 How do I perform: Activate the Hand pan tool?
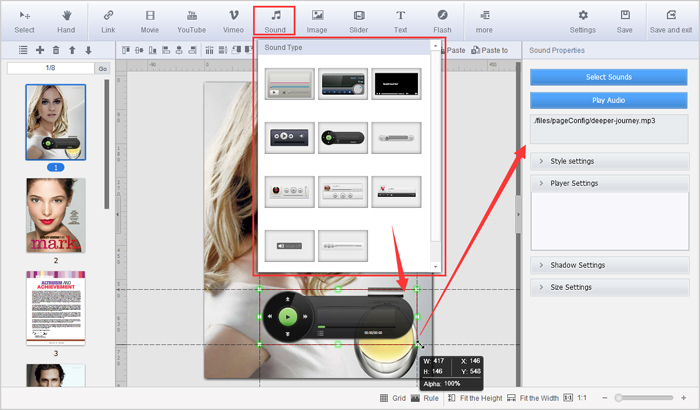point(67,21)
